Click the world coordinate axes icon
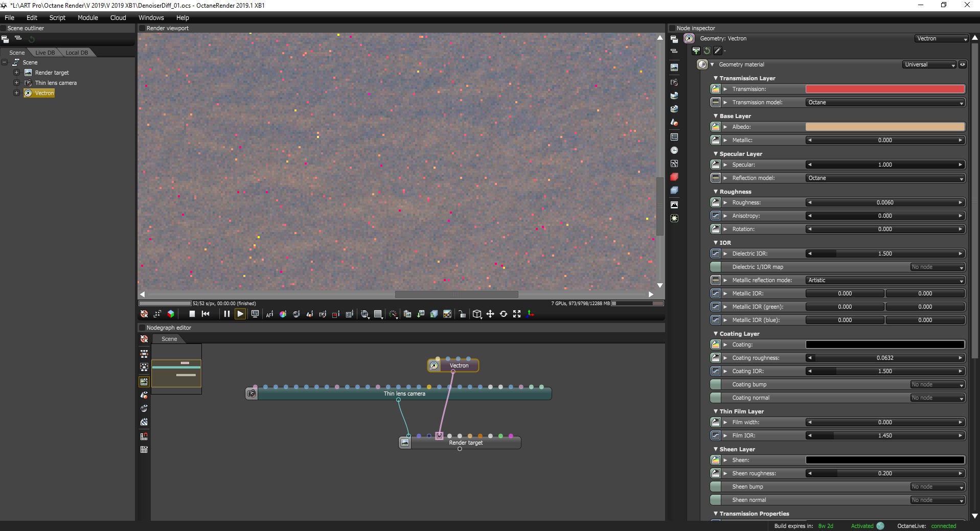 [x=530, y=314]
